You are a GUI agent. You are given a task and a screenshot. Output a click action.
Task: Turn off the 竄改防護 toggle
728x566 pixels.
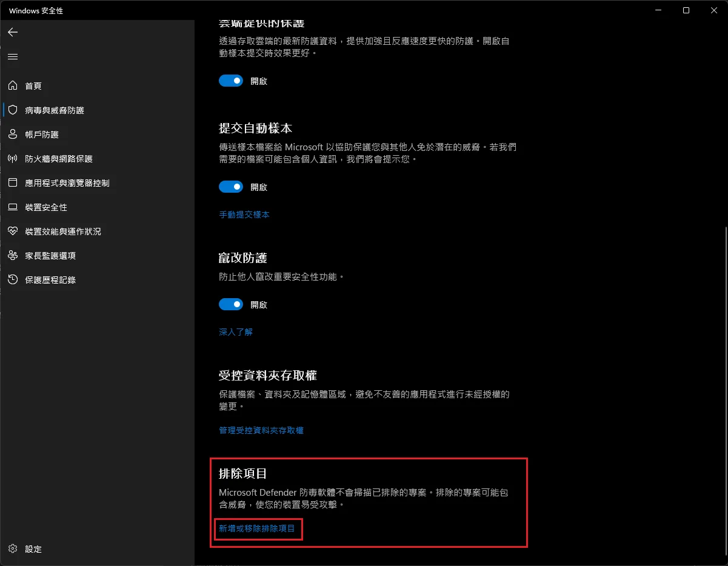pos(231,304)
